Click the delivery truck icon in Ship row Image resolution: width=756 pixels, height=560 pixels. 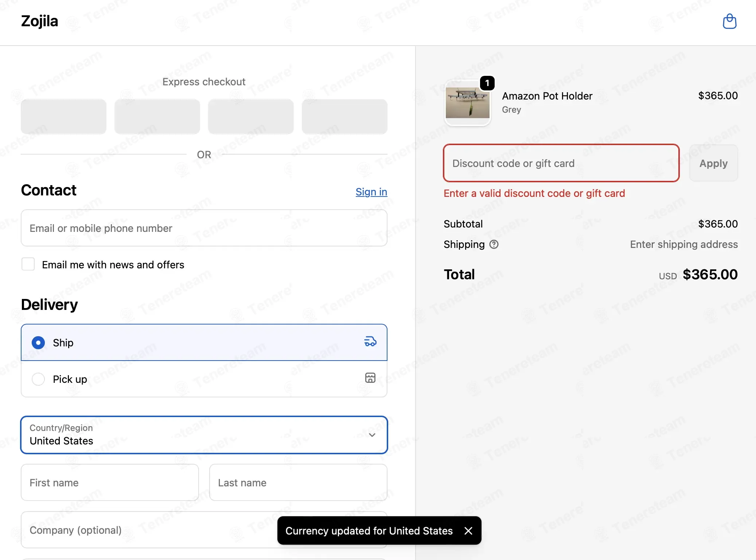point(370,342)
